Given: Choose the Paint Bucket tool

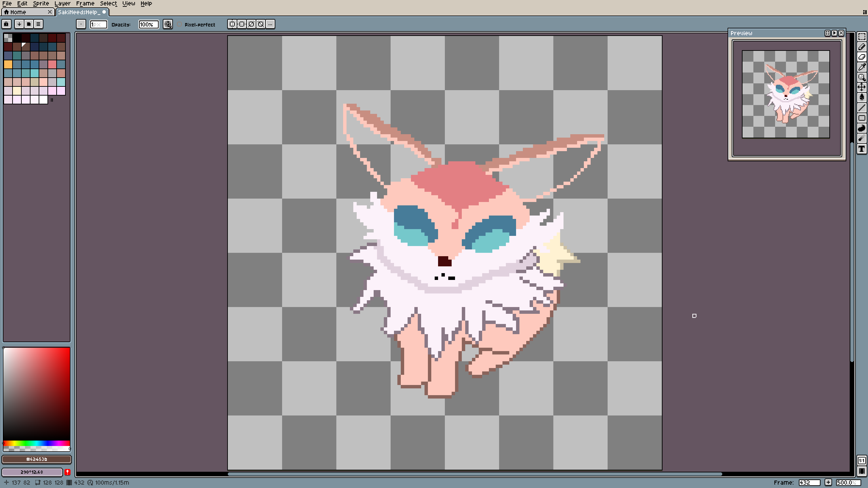Looking at the screenshot, I should tap(862, 98).
